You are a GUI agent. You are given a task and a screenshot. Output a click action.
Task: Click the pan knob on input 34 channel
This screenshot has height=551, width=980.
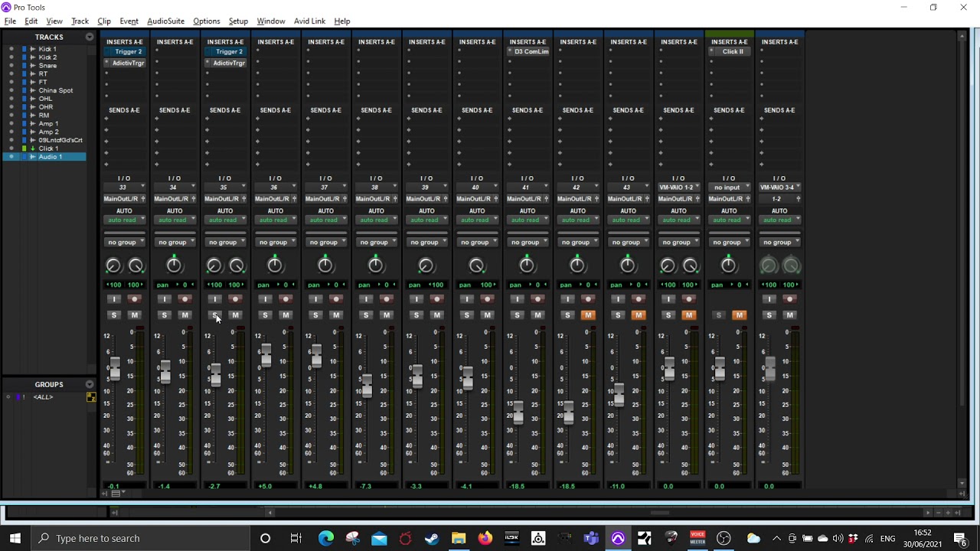[x=175, y=266]
